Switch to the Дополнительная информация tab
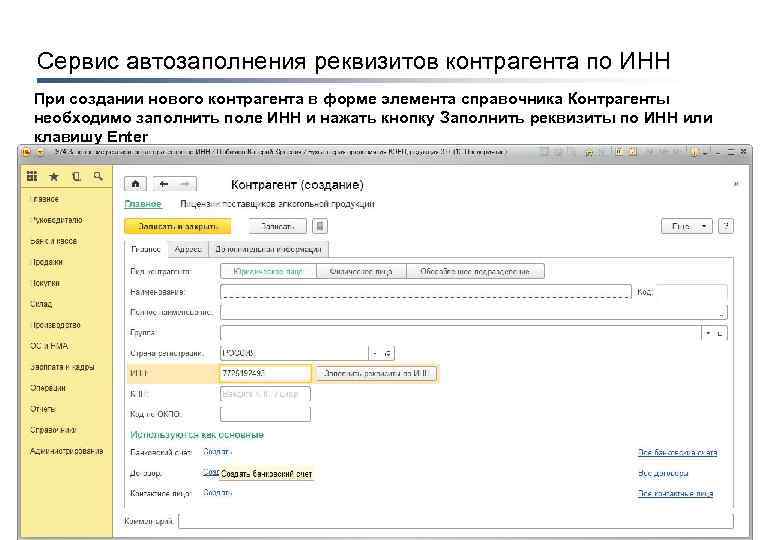780x540 pixels. pos(269,249)
